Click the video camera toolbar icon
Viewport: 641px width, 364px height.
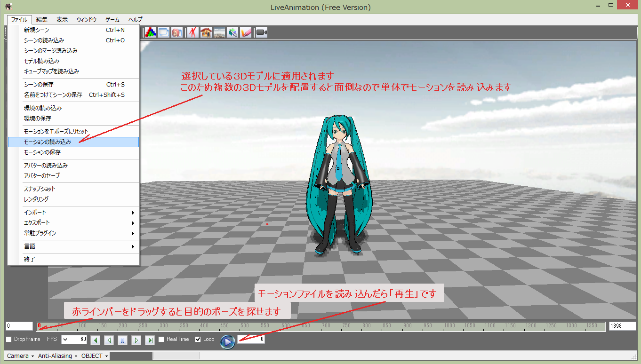pyautogui.click(x=262, y=32)
